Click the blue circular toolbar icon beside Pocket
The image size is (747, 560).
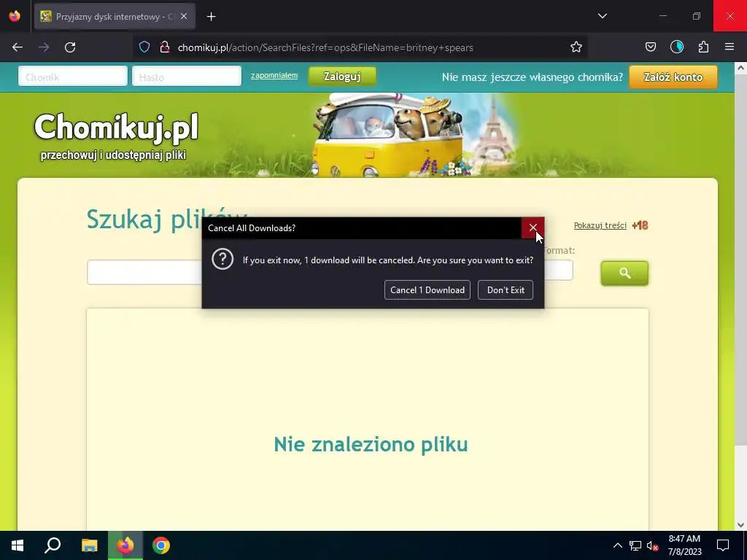tap(676, 47)
